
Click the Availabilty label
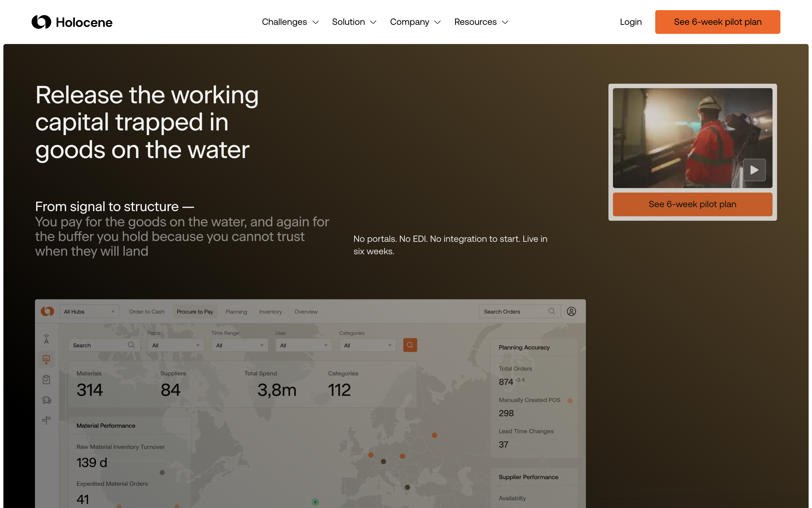tap(512, 498)
